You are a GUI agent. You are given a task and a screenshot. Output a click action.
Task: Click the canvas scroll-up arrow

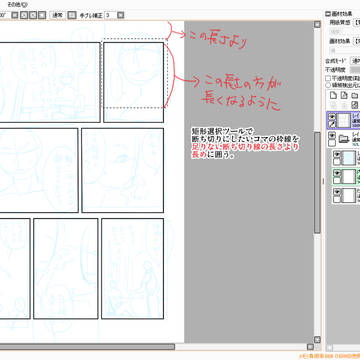(x=317, y=24)
